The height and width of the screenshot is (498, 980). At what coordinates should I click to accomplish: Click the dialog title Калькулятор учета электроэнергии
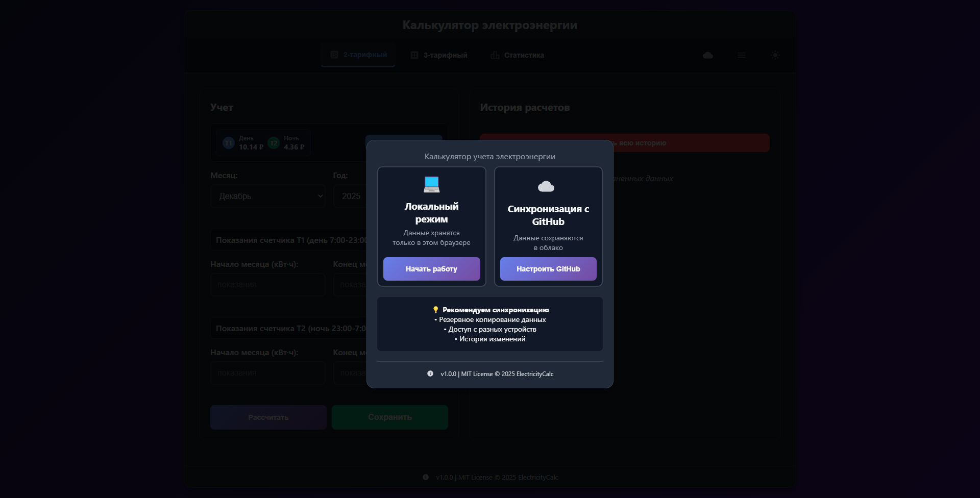pos(490,157)
